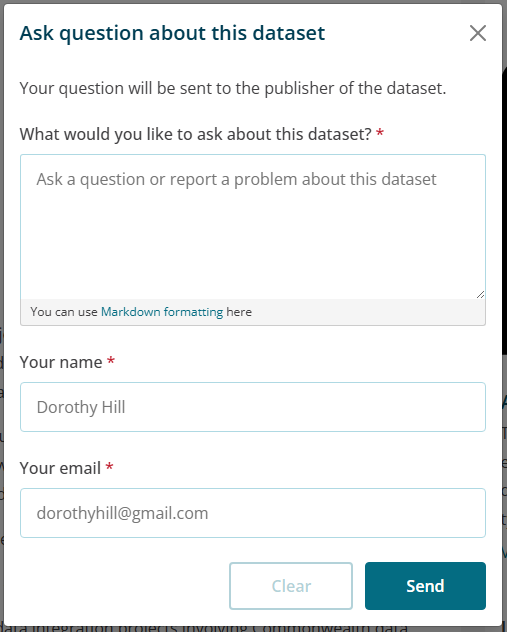Click the red asterisk beside Your email
This screenshot has height=632, width=507.
(x=109, y=467)
